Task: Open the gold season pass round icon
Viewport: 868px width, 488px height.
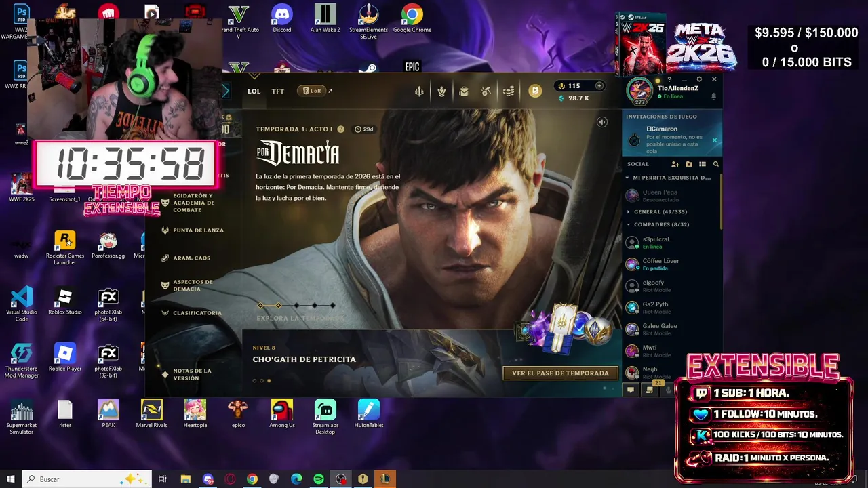Action: pyautogui.click(x=535, y=91)
